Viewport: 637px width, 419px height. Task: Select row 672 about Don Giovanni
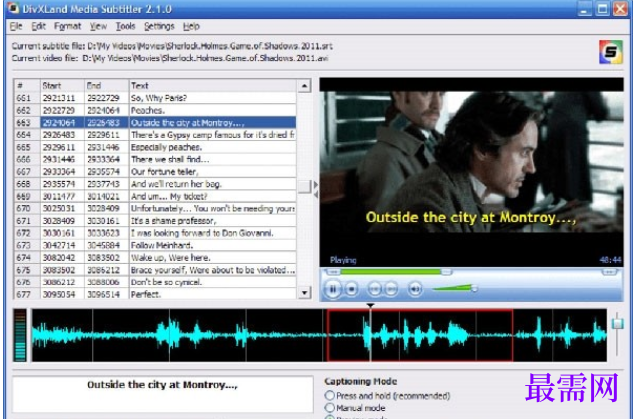pyautogui.click(x=155, y=233)
